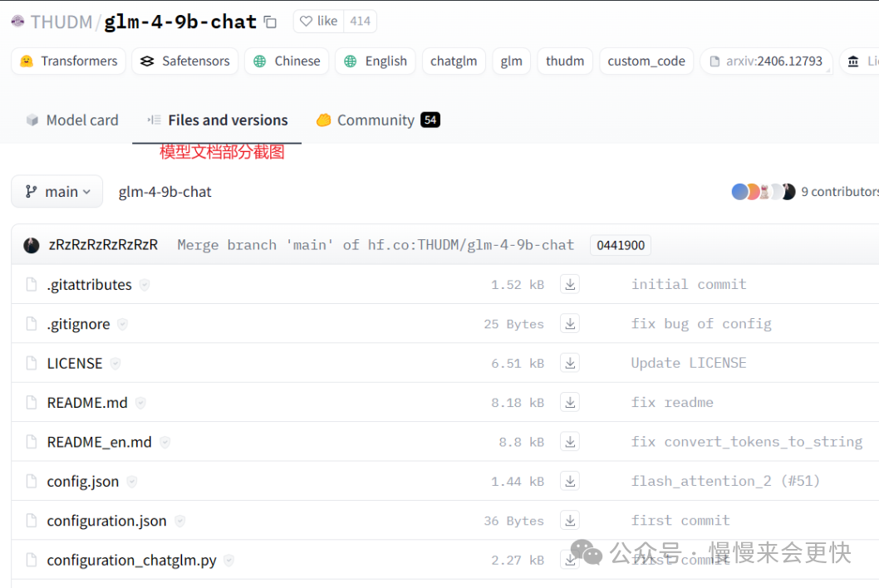Viewport: 879px width, 588px height.
Task: Click the like heart button
Action: tap(318, 22)
